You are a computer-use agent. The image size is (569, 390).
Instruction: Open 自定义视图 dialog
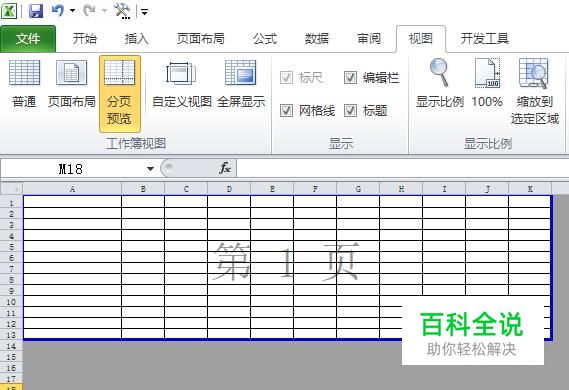point(181,84)
